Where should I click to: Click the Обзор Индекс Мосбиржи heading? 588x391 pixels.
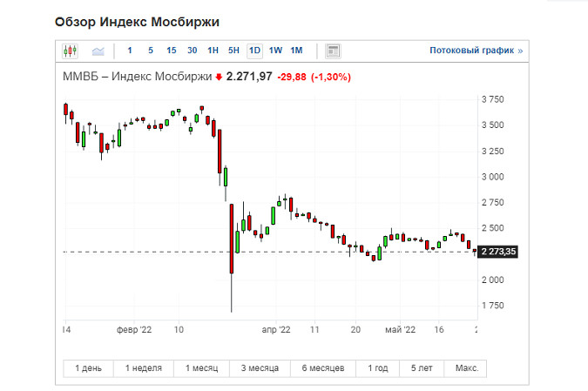(138, 22)
